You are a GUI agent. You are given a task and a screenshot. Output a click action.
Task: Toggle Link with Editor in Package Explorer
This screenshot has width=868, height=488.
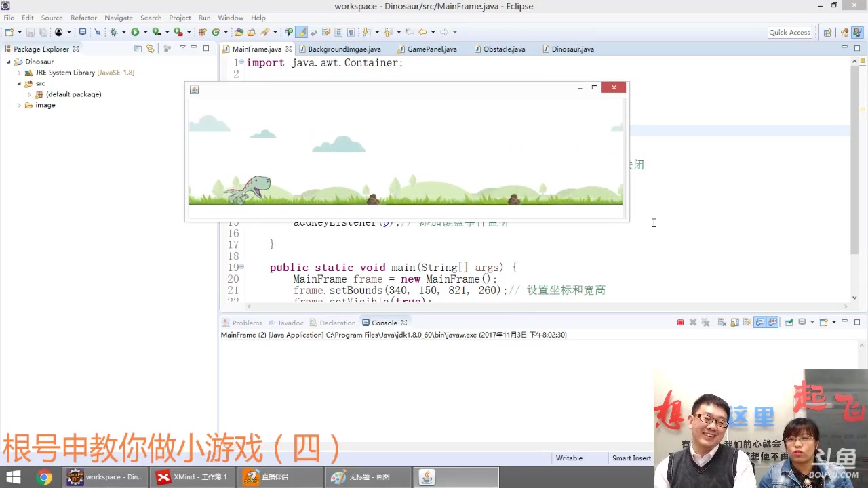point(150,49)
